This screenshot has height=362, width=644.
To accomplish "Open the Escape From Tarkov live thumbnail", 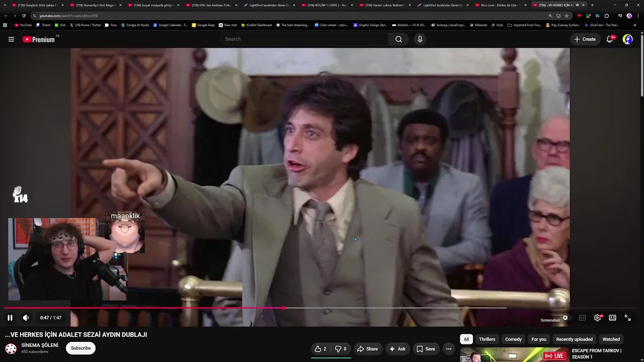I will pos(514,355).
